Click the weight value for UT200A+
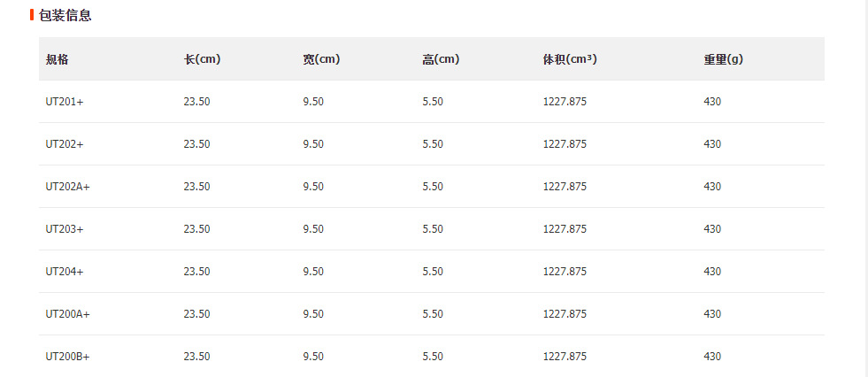Viewport: 868px width, 377px height. click(712, 314)
